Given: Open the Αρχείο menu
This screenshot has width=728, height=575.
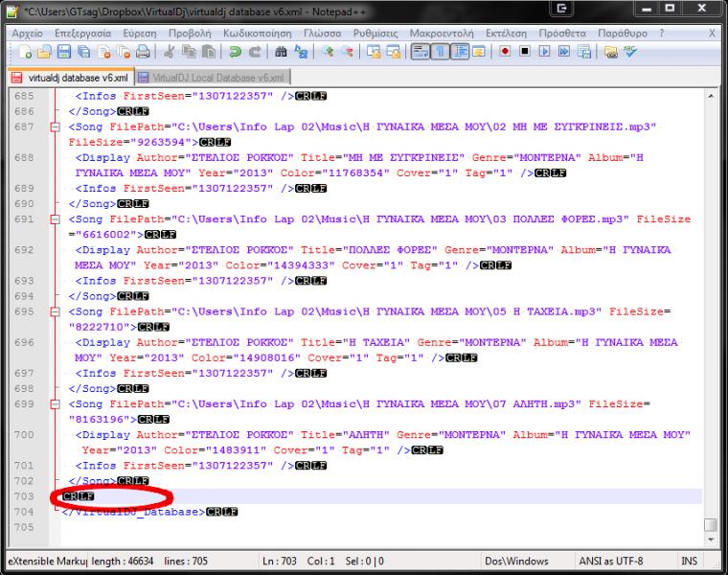Looking at the screenshot, I should [28, 34].
